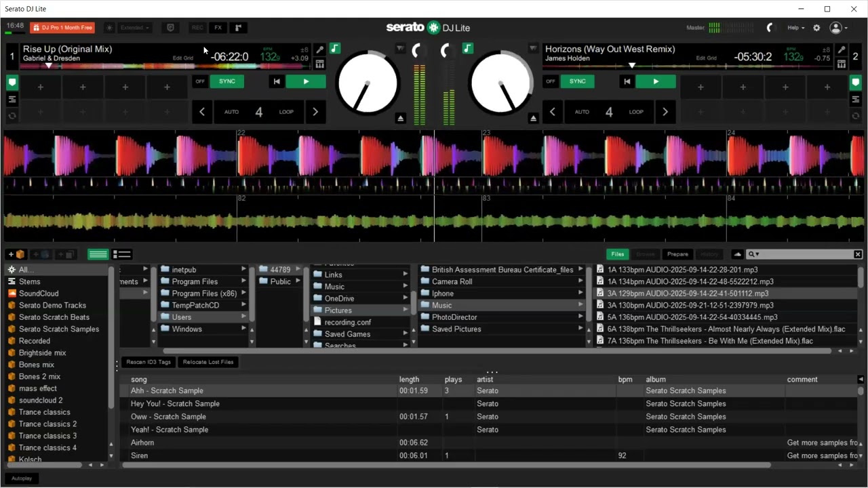Halve deck 2 auto loop size

pos(552,112)
